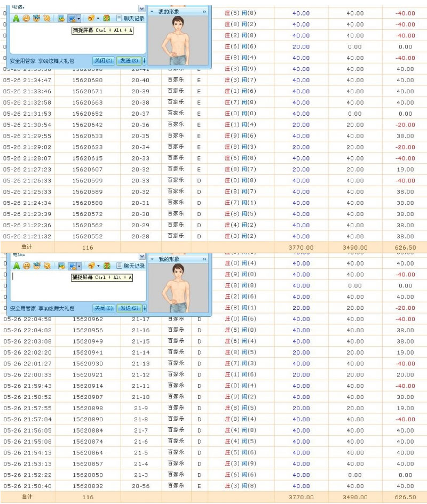
Task: Open send options arrow beside 发送(S) in the upper chat window
Action: pyautogui.click(x=144, y=60)
